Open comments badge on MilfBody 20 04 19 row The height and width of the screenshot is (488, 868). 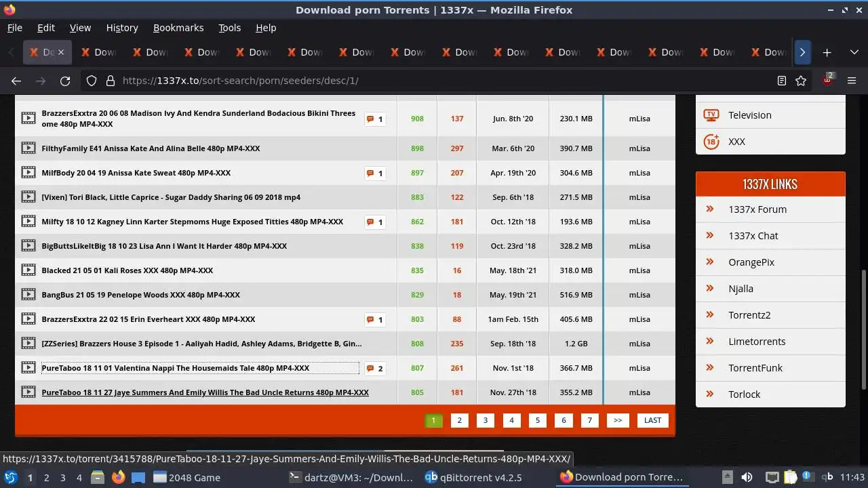[375, 174]
